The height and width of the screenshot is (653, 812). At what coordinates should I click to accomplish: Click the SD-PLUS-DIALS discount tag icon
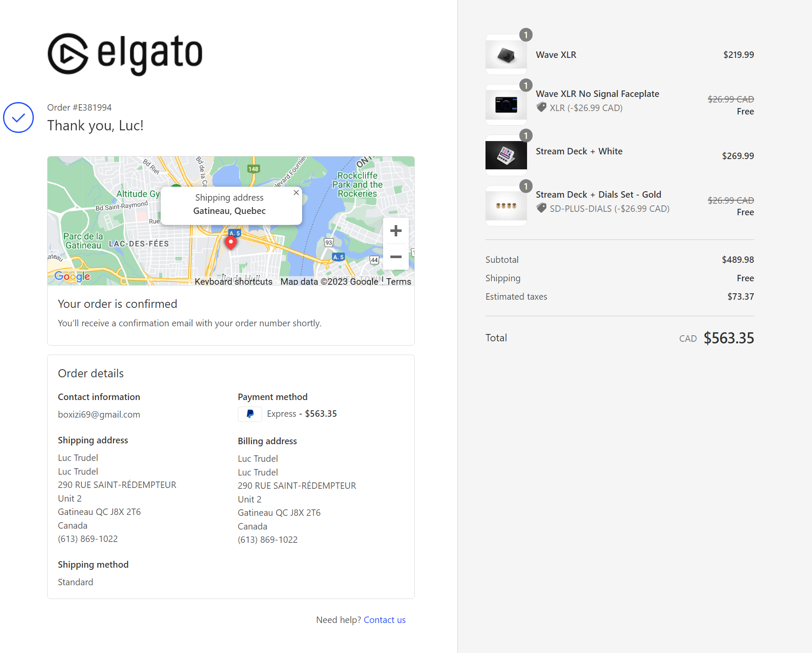(x=542, y=208)
